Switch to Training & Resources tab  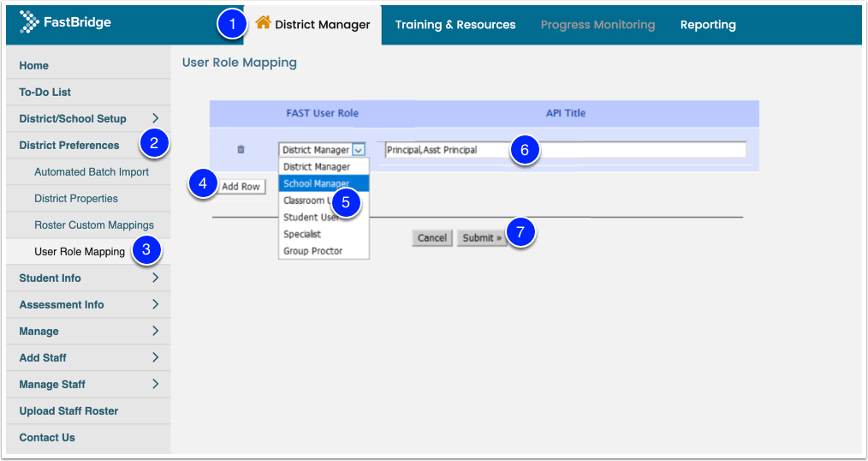pyautogui.click(x=455, y=25)
